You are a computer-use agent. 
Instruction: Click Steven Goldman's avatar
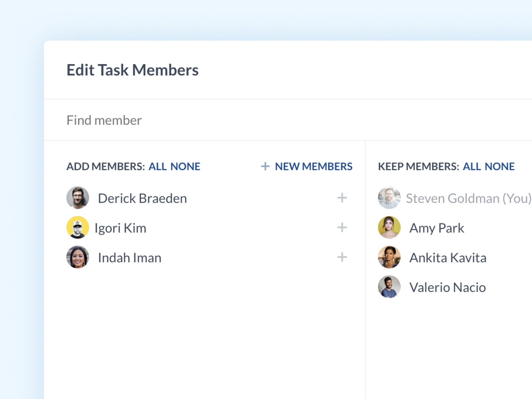click(389, 198)
